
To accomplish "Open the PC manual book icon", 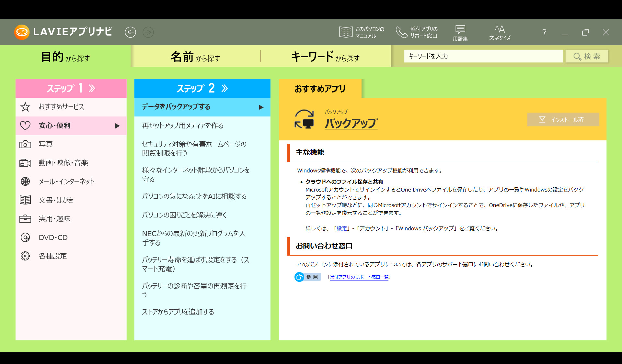I will [346, 32].
